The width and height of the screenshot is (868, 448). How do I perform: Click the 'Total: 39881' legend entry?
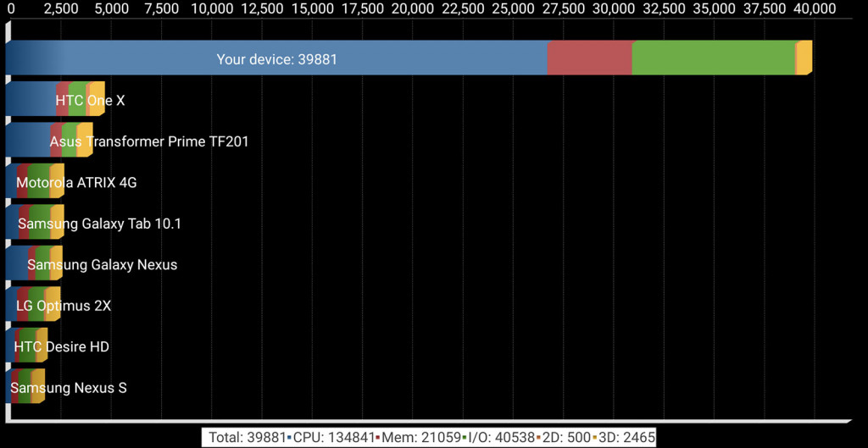[247, 438]
